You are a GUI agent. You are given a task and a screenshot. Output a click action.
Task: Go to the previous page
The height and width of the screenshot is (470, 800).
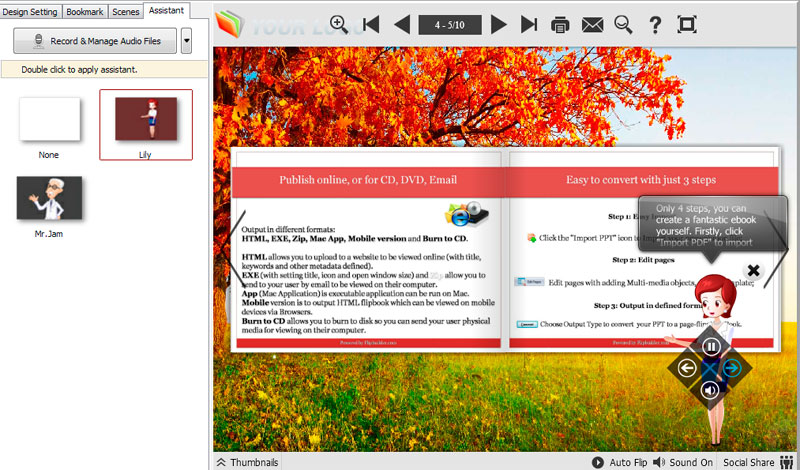click(401, 24)
